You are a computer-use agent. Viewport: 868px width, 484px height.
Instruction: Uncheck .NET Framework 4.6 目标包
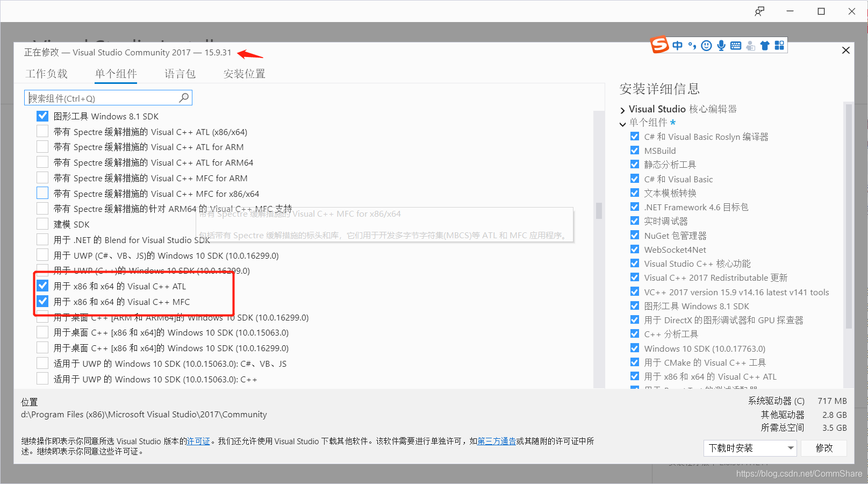tap(635, 207)
